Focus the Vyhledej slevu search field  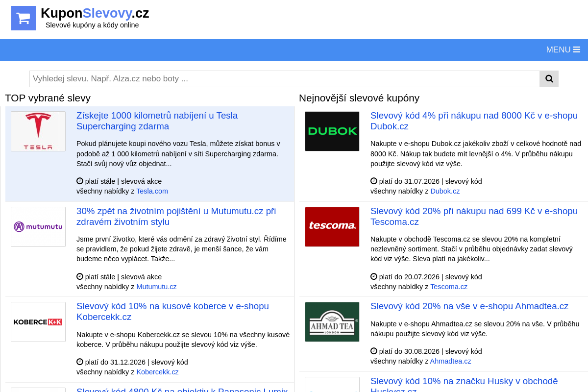click(x=285, y=79)
